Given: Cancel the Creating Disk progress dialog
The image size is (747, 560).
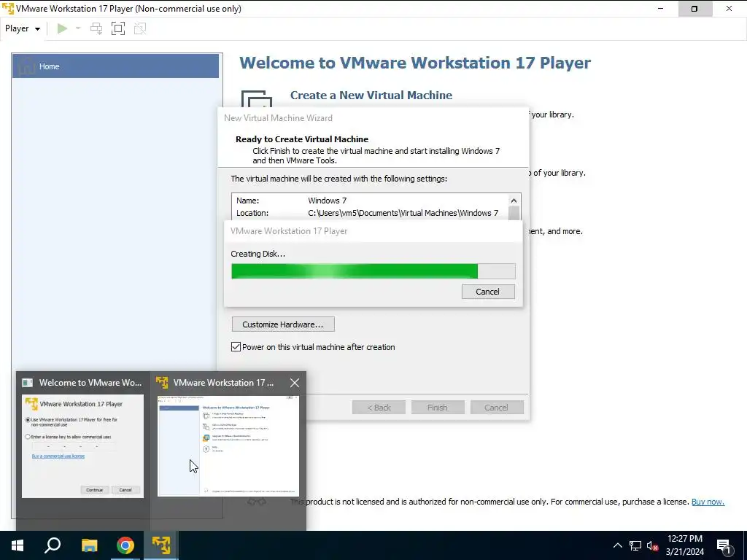Looking at the screenshot, I should pos(488,292).
